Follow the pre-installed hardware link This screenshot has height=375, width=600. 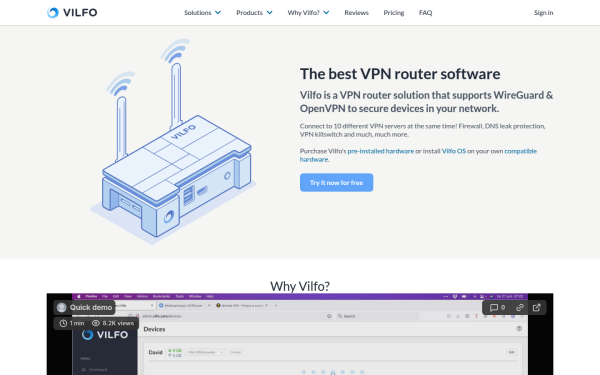coord(380,151)
